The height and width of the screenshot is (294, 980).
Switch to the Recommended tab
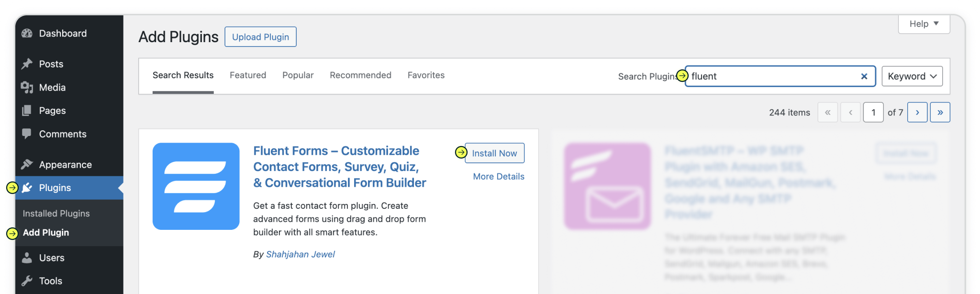click(x=361, y=75)
